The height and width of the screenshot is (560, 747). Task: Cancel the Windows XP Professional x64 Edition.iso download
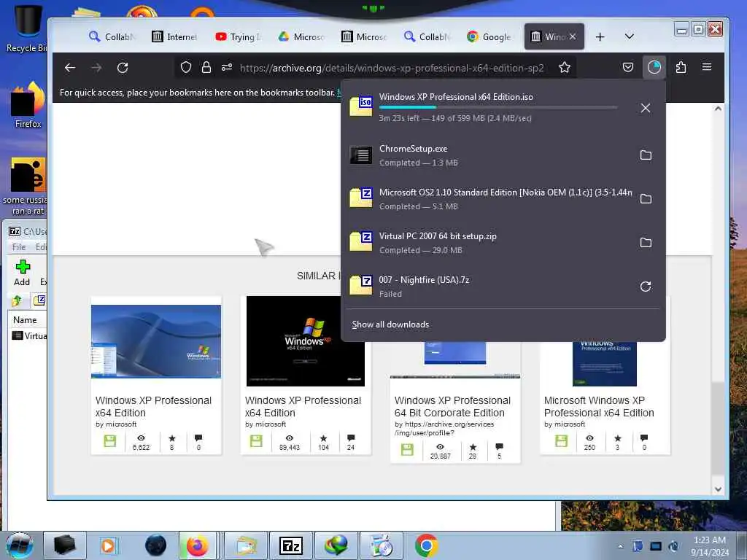(x=646, y=108)
